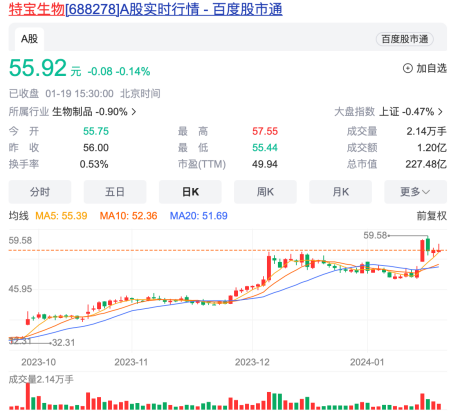The width and height of the screenshot is (459, 413).
Task: Select the 日K chart tab
Action: click(x=190, y=192)
